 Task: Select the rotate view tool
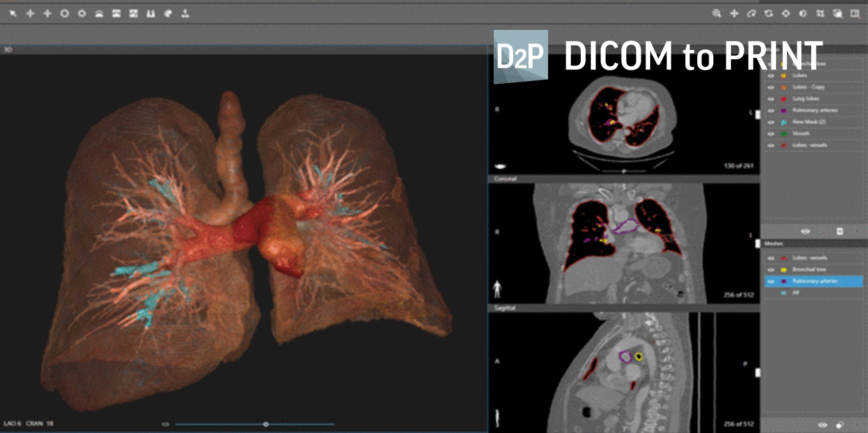[x=769, y=14]
